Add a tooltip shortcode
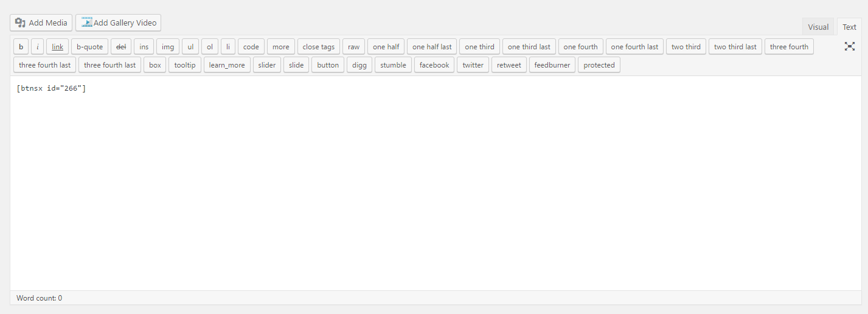Viewport: 868px width, 314px height. [185, 65]
